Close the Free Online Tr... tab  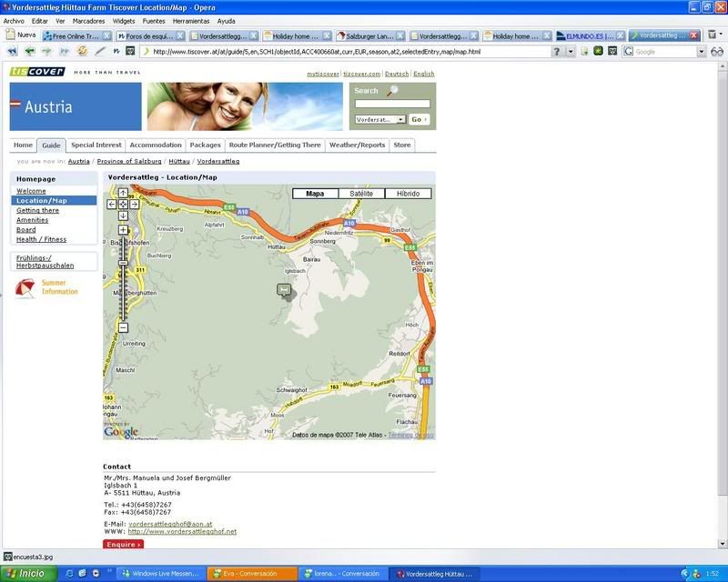(106, 35)
